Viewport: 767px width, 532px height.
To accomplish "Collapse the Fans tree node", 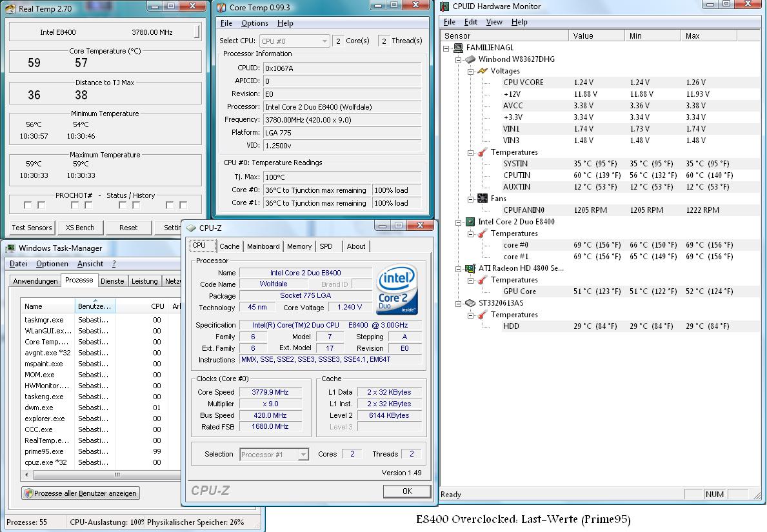I will pos(470,199).
